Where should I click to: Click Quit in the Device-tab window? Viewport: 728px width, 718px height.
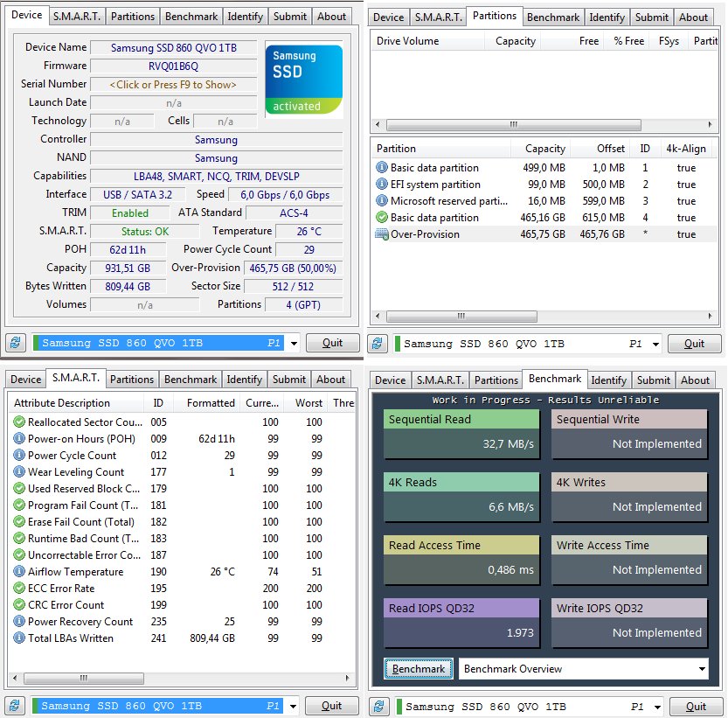[332, 343]
